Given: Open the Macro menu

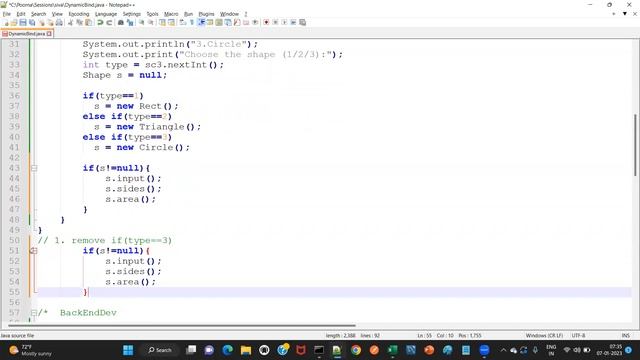Looking at the screenshot, I should coord(171,14).
